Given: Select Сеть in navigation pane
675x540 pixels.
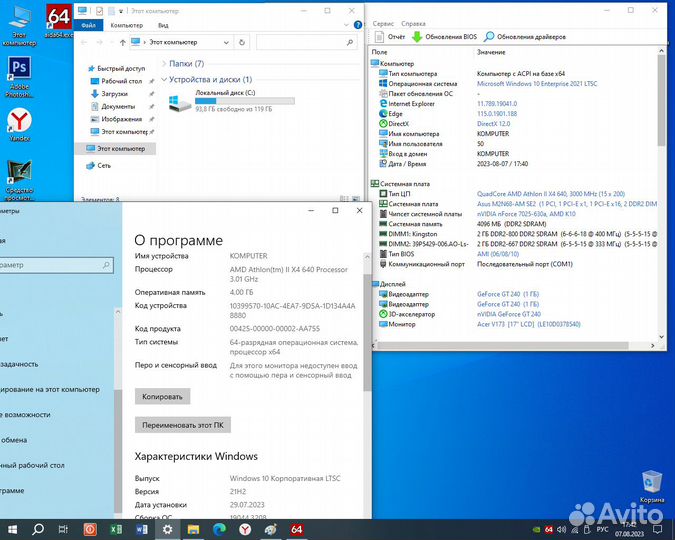Looking at the screenshot, I should coord(99,165).
